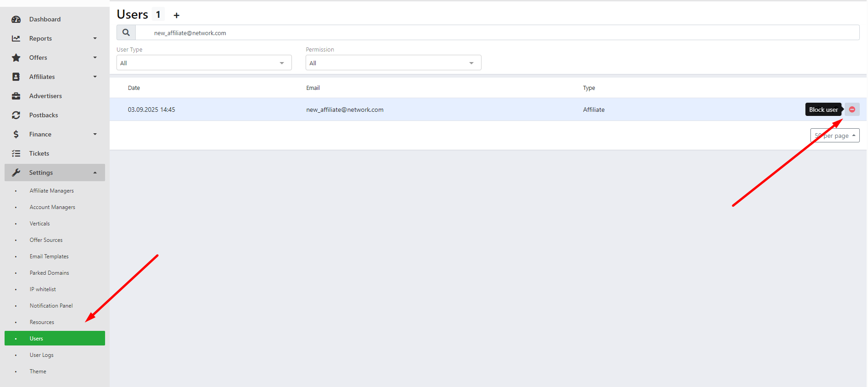Click the Advertisers briefcase icon
Viewport: 868px width, 387px height.
(16, 96)
